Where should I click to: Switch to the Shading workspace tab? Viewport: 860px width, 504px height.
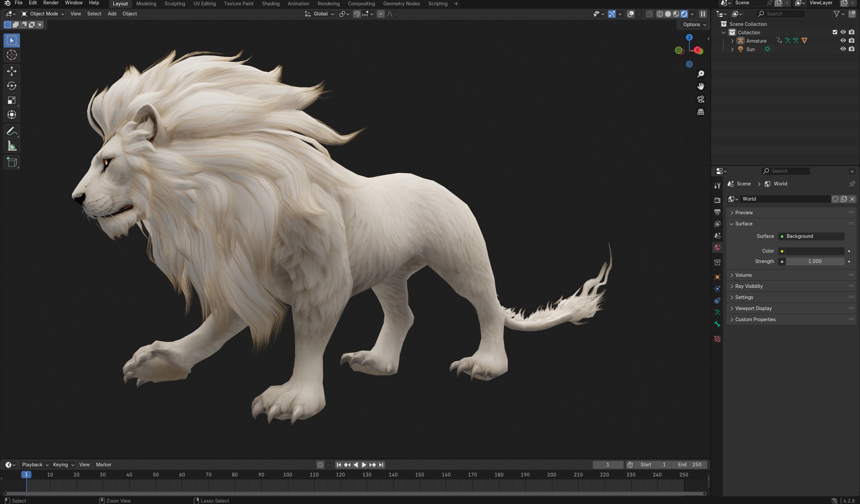point(270,3)
